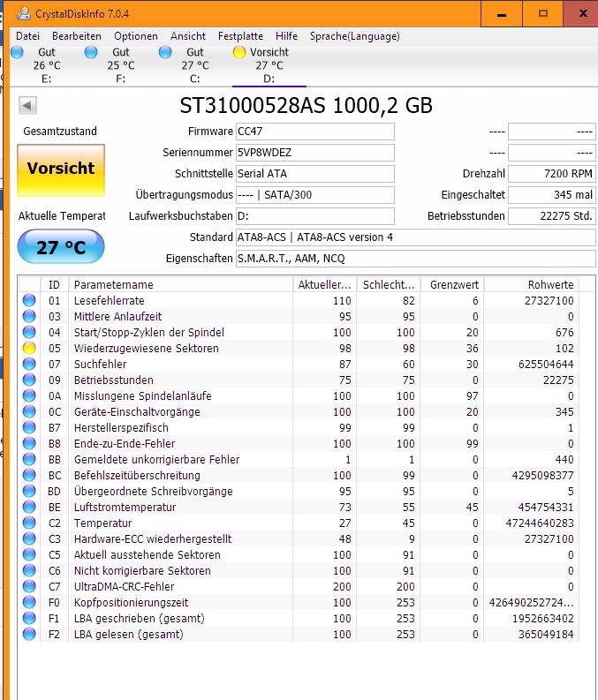Image resolution: width=598 pixels, height=700 pixels.
Task: Click the ST31000528AS 1000,2 GB model title
Action: [x=306, y=106]
